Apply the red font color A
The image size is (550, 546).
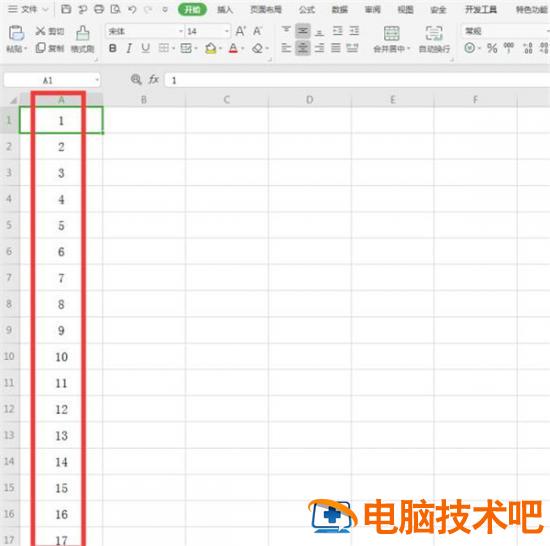[233, 48]
